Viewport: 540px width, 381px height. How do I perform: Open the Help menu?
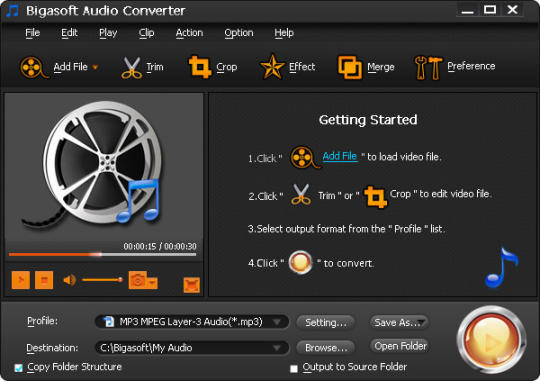(x=284, y=33)
